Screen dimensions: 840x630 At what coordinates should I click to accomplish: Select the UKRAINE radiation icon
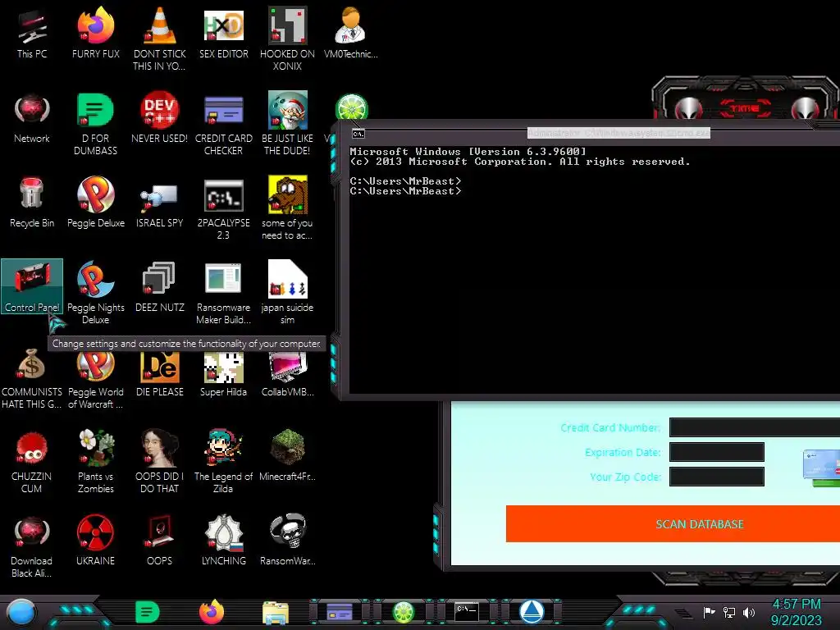tap(95, 541)
